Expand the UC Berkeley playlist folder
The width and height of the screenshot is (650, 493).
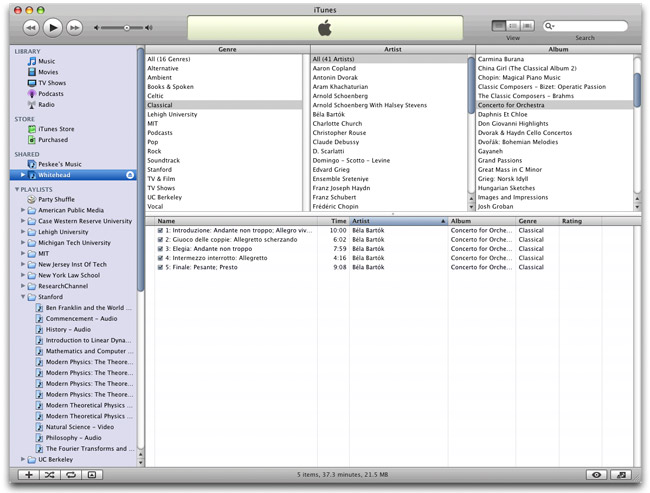pos(23,459)
